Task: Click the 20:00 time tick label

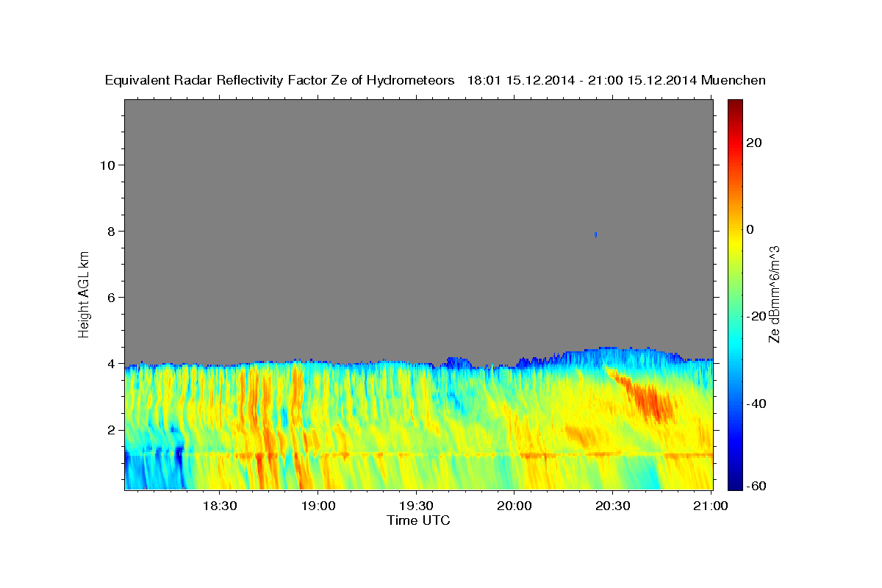Action: pyautogui.click(x=514, y=506)
